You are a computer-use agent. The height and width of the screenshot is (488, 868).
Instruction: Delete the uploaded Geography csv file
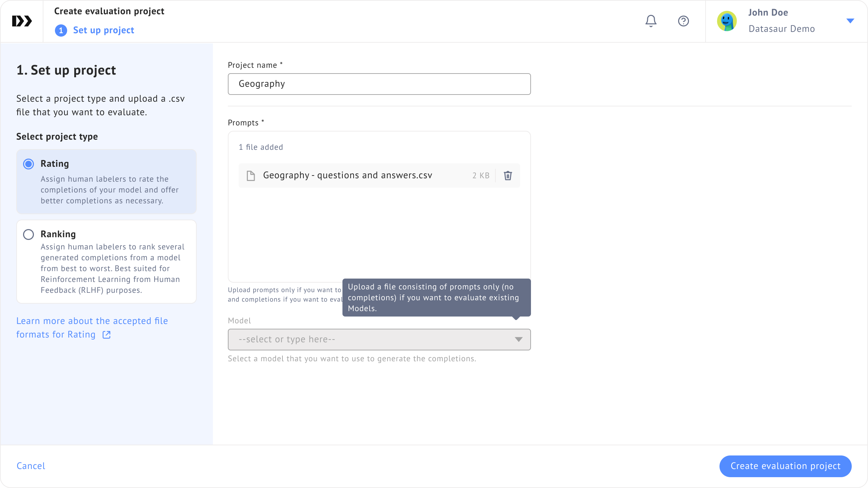coord(508,176)
